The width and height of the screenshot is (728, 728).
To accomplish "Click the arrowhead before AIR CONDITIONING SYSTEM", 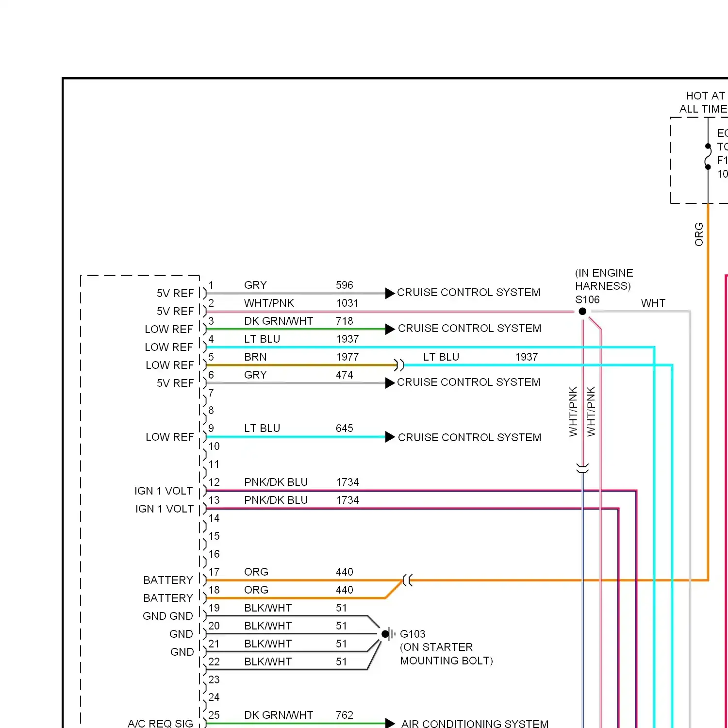I will [x=390, y=723].
